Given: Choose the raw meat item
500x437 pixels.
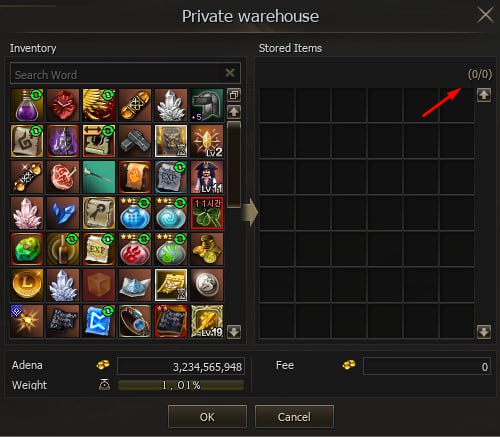Looking at the screenshot, I should coord(63,177).
